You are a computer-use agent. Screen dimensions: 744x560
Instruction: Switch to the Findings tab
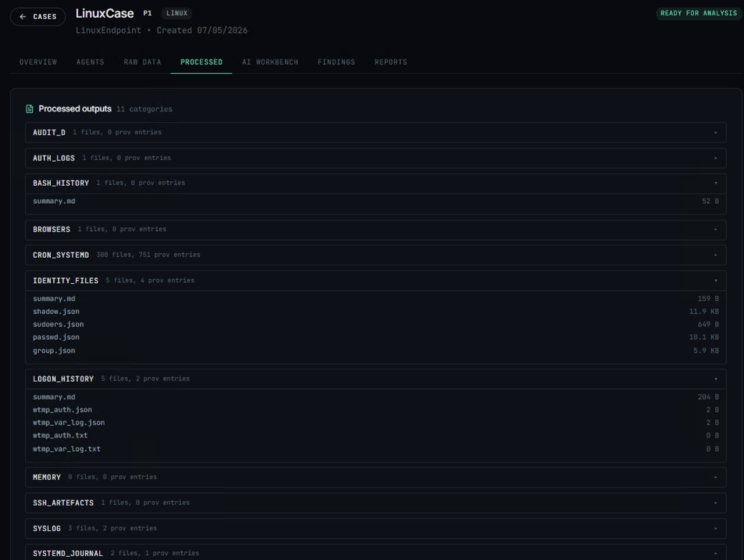point(337,62)
